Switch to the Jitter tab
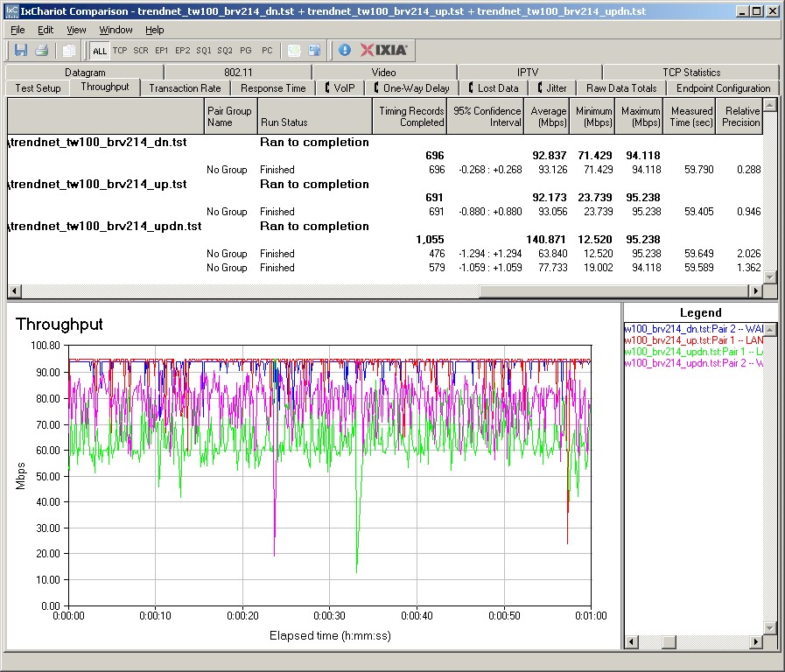785x672 pixels. coord(552,88)
